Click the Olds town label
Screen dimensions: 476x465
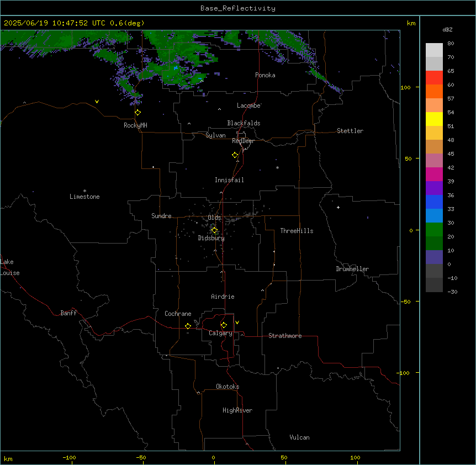pos(214,218)
